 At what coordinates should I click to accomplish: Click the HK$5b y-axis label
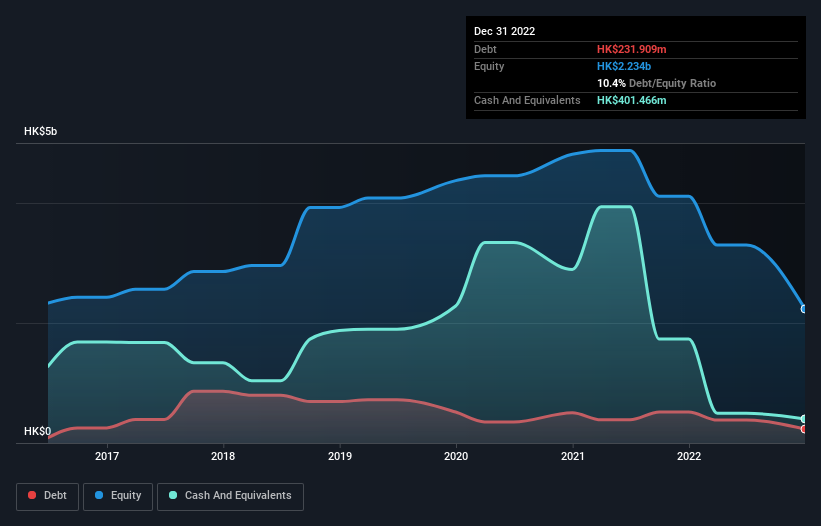coord(40,131)
